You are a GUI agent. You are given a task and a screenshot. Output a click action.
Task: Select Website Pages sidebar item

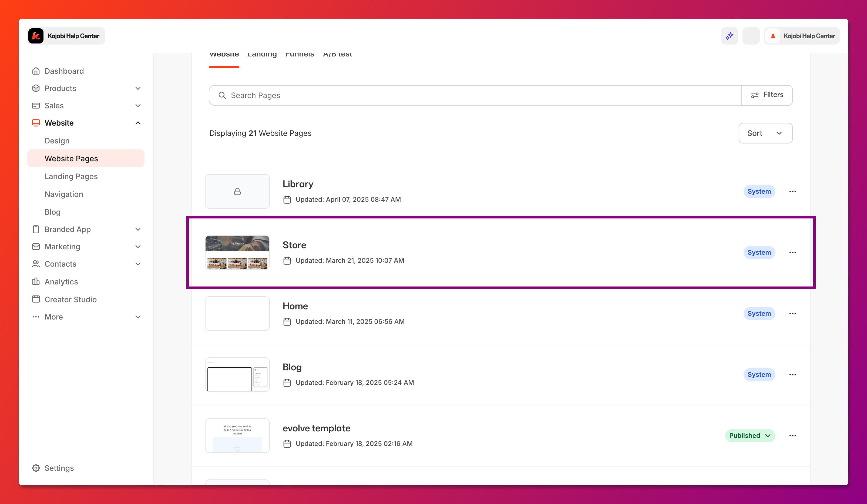(x=86, y=158)
